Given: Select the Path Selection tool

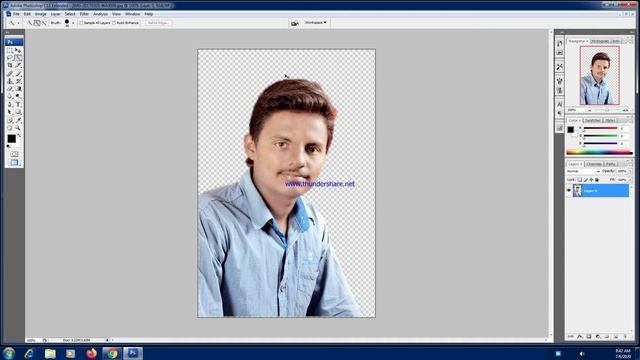Looking at the screenshot, I should coord(10,112).
